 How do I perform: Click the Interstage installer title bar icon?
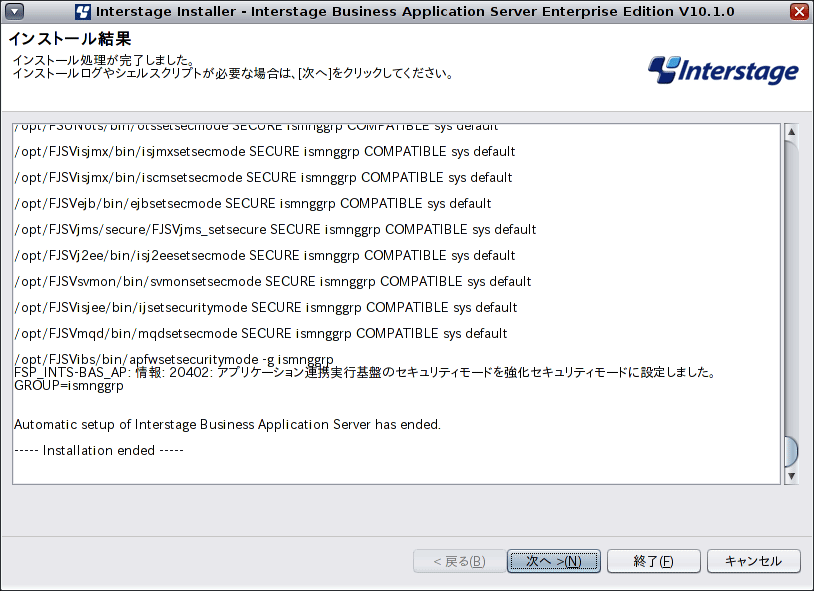point(83,11)
